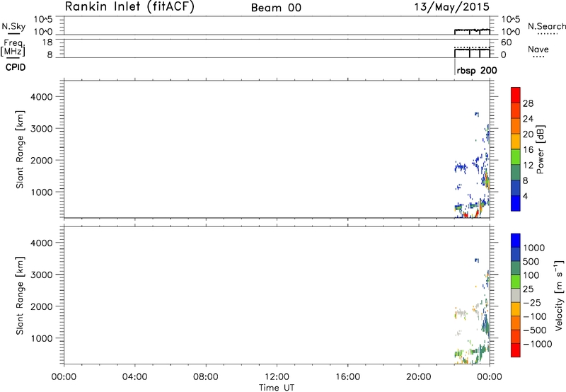The image size is (566, 392).
Task: Select the 08:00 time tick label
Action: coord(206,377)
